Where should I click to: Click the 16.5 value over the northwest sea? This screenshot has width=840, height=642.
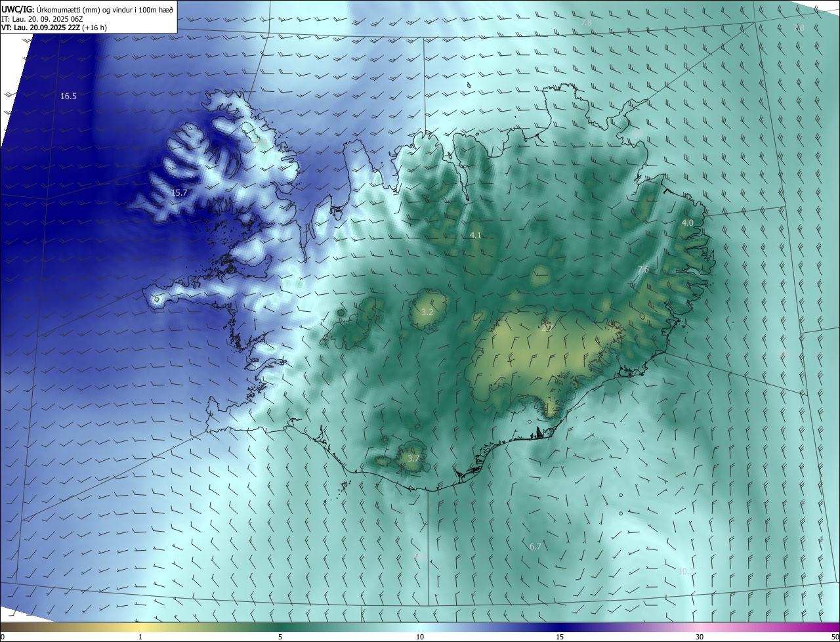click(68, 96)
